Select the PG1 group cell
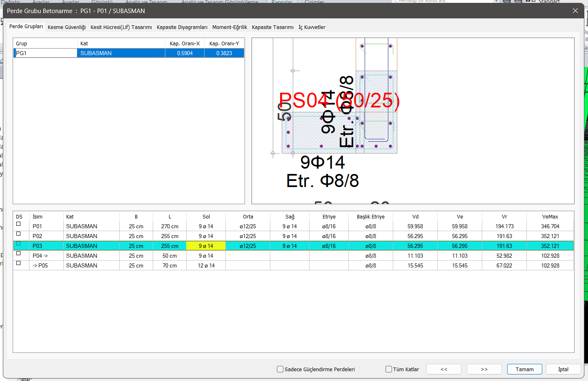588x381 pixels. tap(45, 53)
